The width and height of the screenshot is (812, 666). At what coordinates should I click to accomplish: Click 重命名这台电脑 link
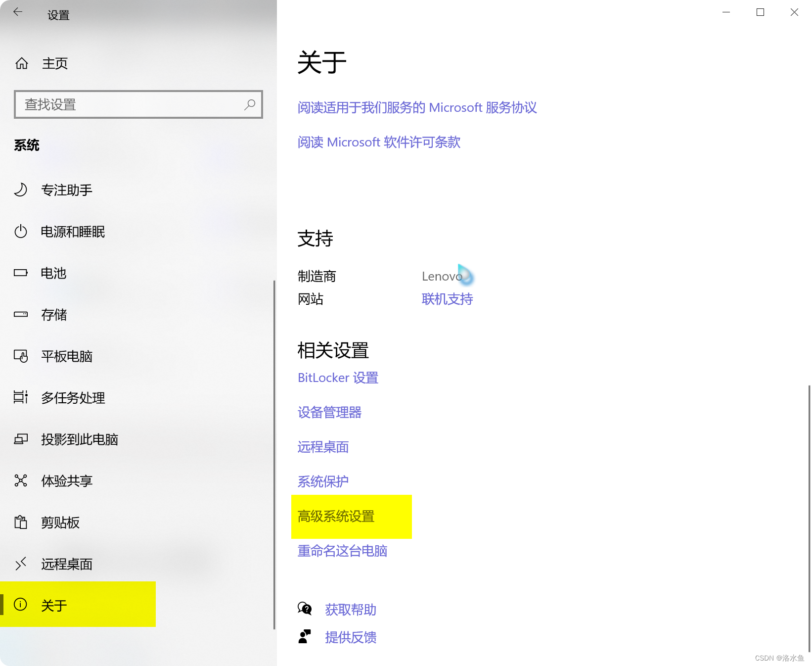[x=342, y=551]
